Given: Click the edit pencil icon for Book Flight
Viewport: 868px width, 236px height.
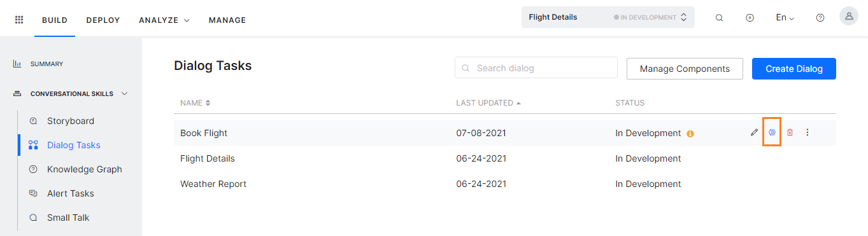Looking at the screenshot, I should pyautogui.click(x=754, y=133).
